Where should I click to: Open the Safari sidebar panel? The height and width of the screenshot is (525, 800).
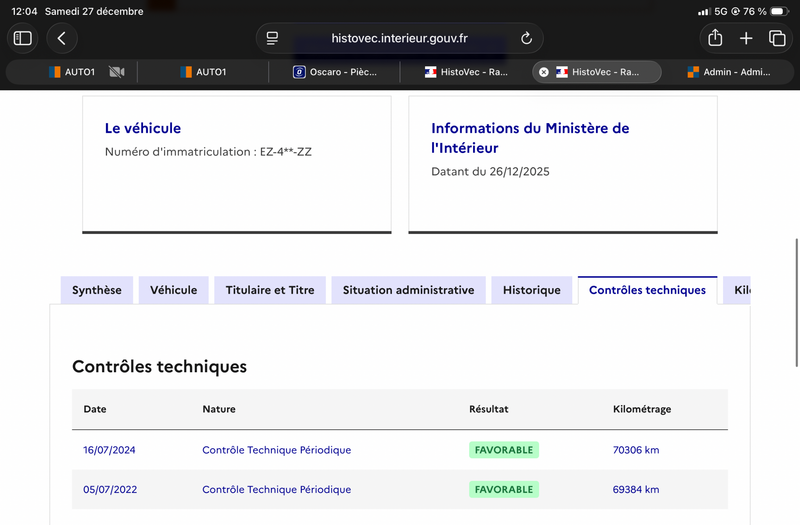22,38
